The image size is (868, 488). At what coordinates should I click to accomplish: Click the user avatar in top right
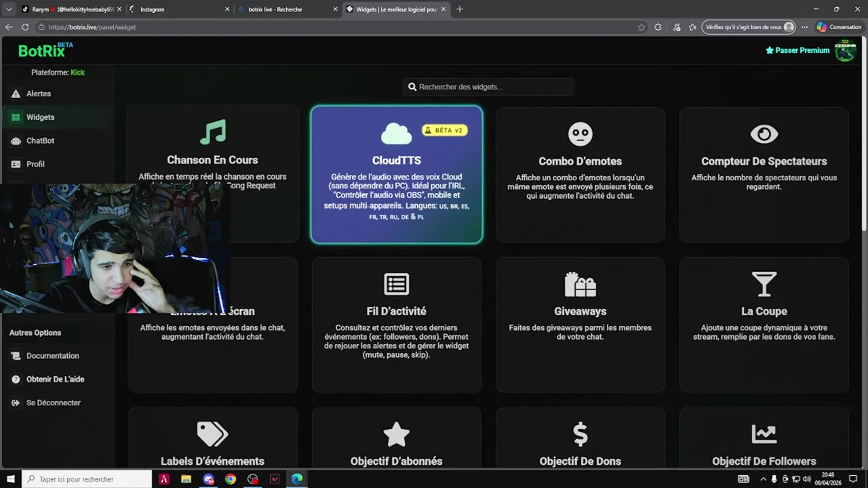845,50
